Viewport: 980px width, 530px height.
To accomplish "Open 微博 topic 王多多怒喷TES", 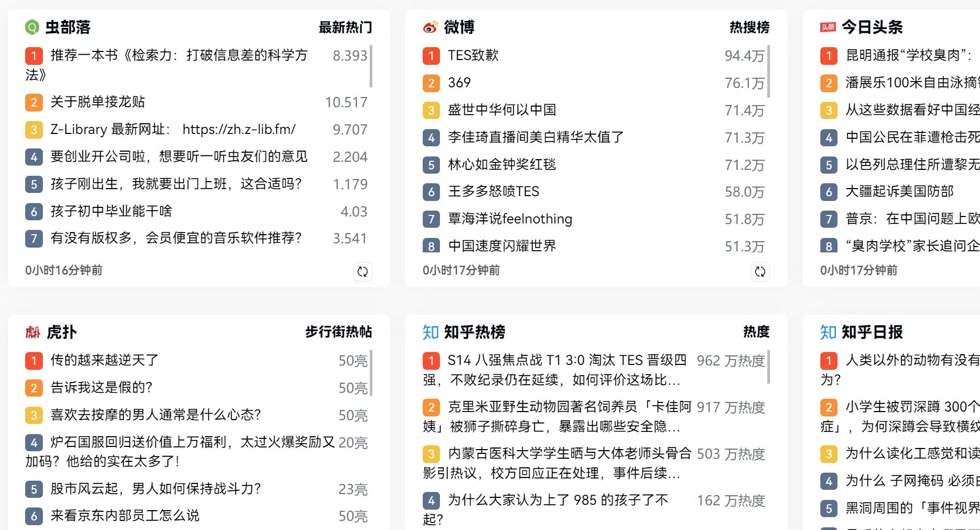I will (493, 191).
